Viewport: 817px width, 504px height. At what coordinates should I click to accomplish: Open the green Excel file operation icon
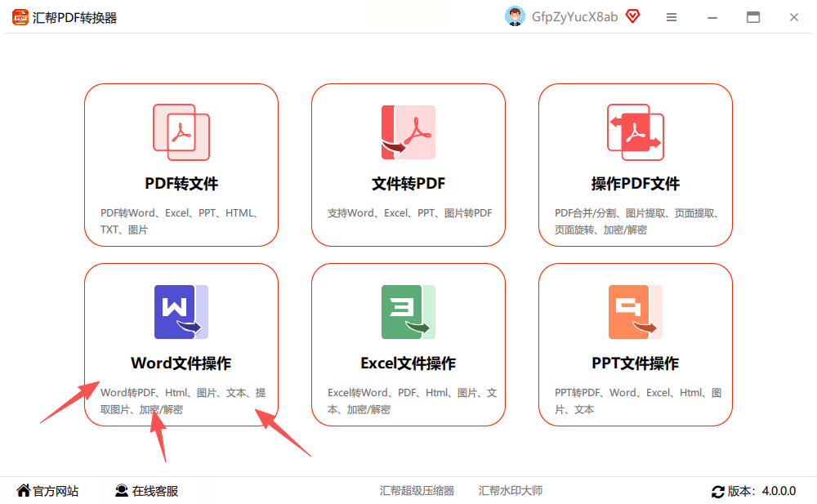[x=408, y=312]
